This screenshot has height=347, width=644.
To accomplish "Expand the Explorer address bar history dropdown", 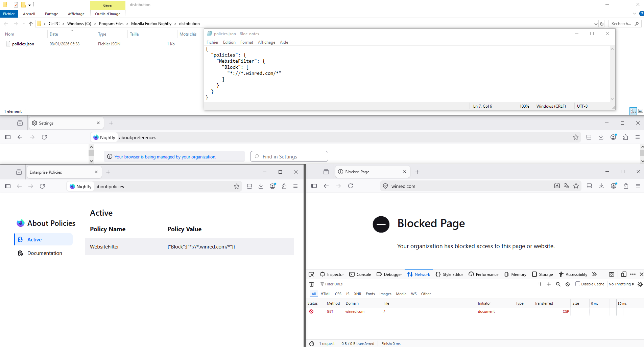I will tap(596, 24).
